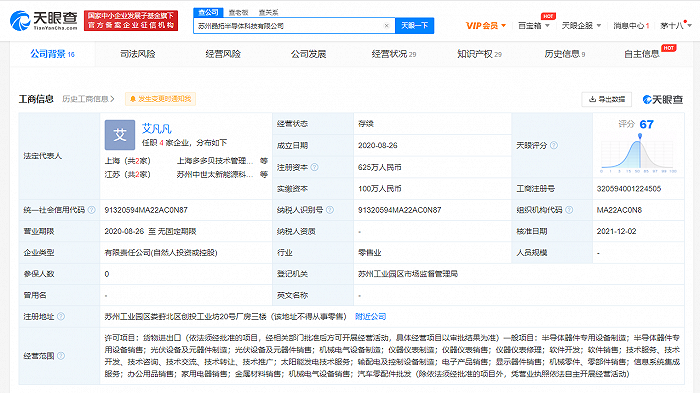Click the credit code value beside 统一社会信用代码

point(146,210)
